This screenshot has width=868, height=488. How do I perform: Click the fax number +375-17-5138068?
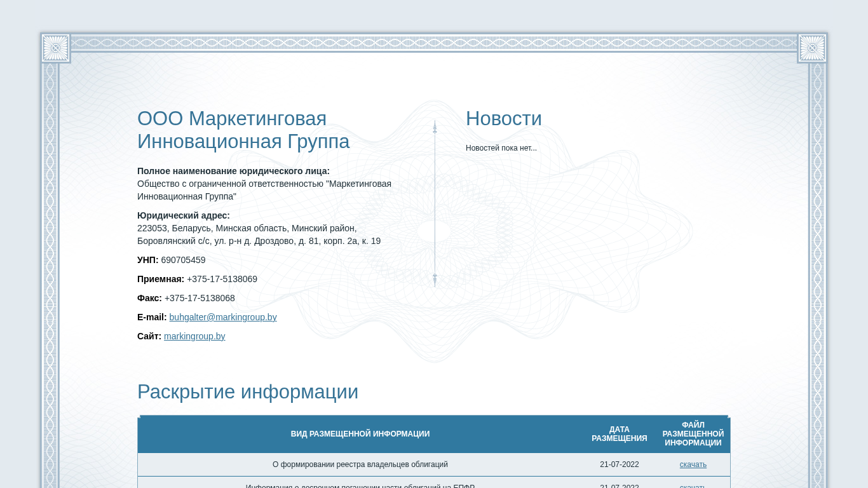pyautogui.click(x=200, y=298)
